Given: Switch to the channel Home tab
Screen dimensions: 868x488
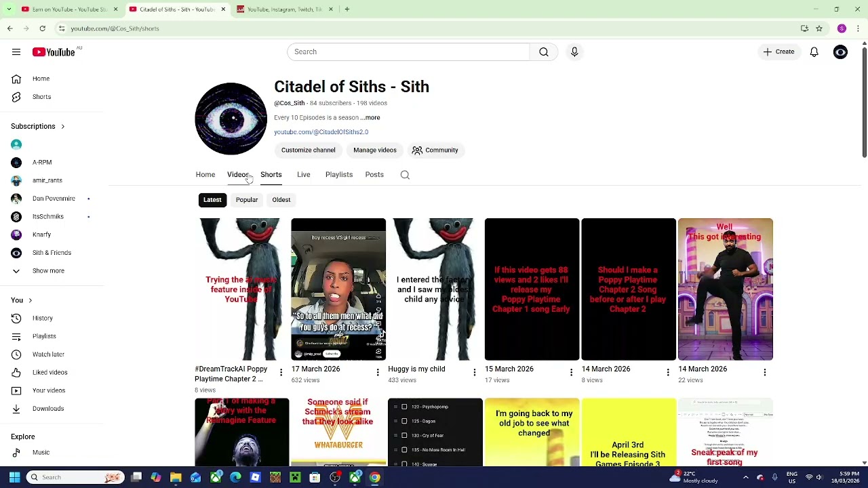Looking at the screenshot, I should 205,175.
